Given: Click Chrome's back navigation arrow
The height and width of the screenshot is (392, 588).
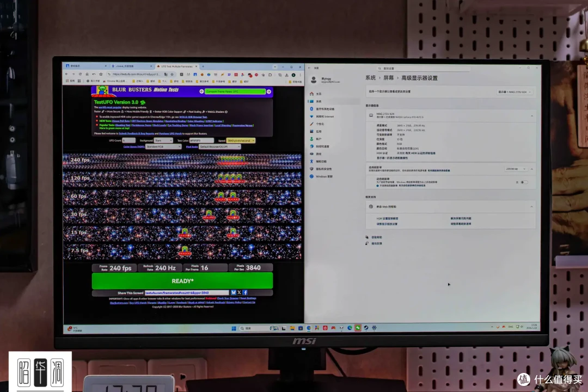Looking at the screenshot, I should click(67, 74).
